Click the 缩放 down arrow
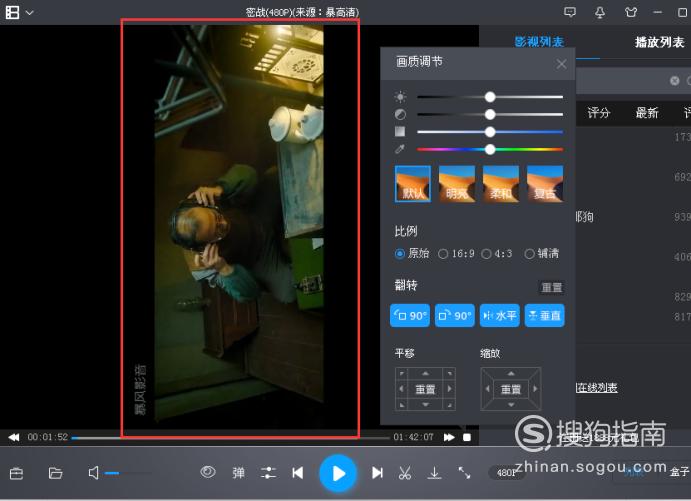Image resolution: width=691 pixels, height=501 pixels. click(x=511, y=405)
